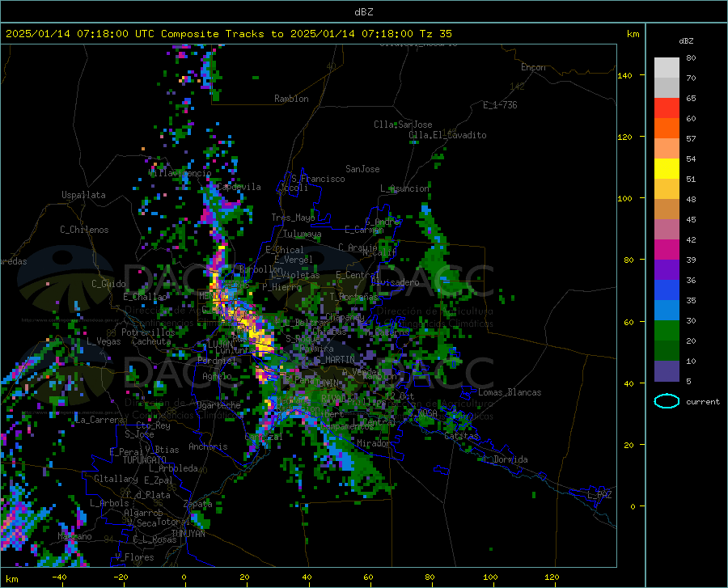The image size is (728, 588).
Task: Select the magenta 42 dBZ legend swatch
Action: coord(667,249)
